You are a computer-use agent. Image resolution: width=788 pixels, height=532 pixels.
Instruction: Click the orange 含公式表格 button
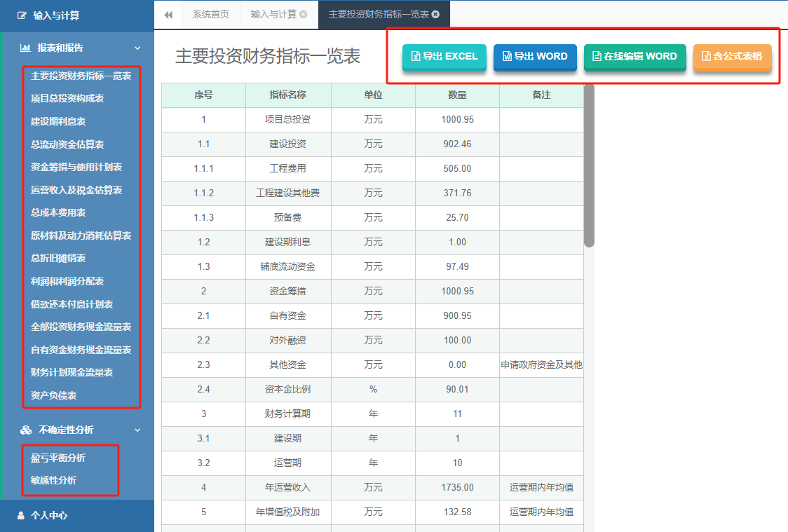tap(732, 57)
